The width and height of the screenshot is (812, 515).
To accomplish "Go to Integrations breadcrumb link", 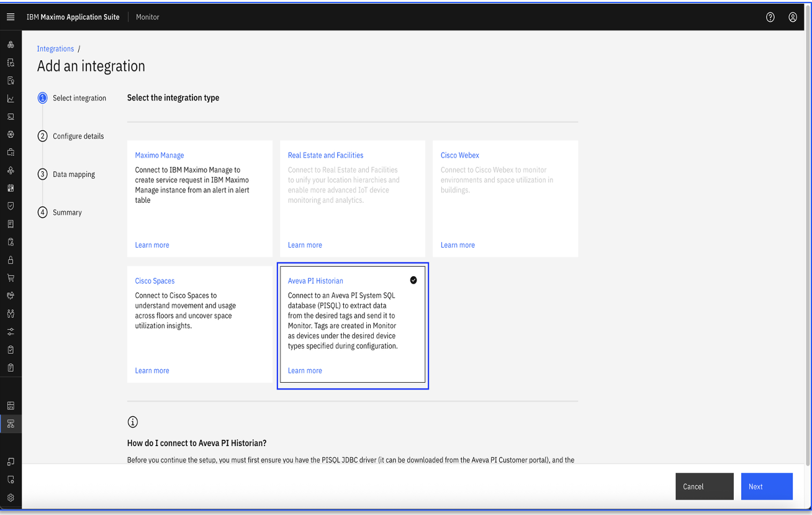I will [55, 49].
